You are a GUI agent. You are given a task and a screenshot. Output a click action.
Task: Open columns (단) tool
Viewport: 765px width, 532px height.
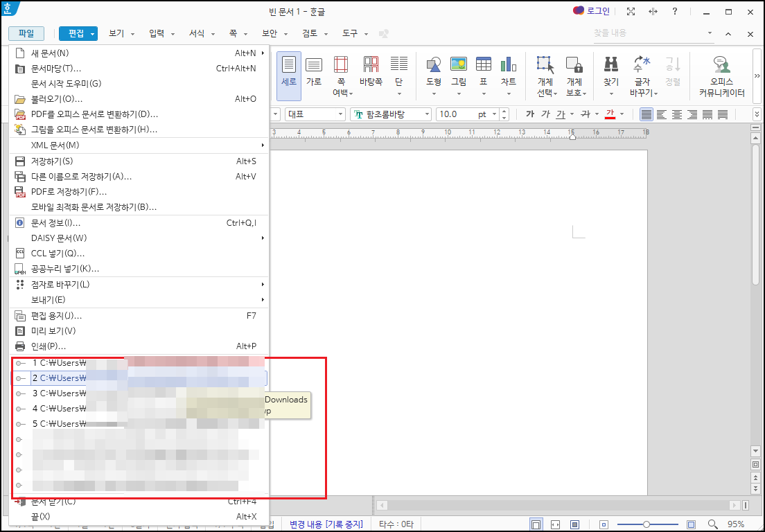click(x=398, y=76)
